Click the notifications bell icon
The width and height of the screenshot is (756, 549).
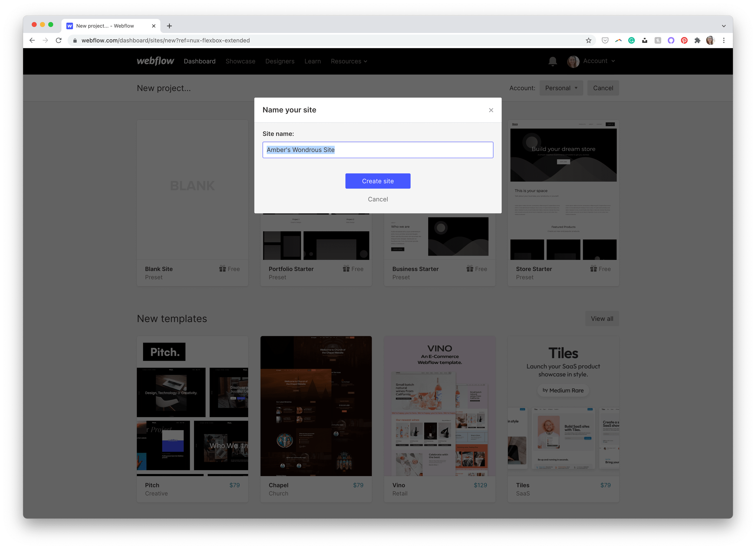point(552,61)
